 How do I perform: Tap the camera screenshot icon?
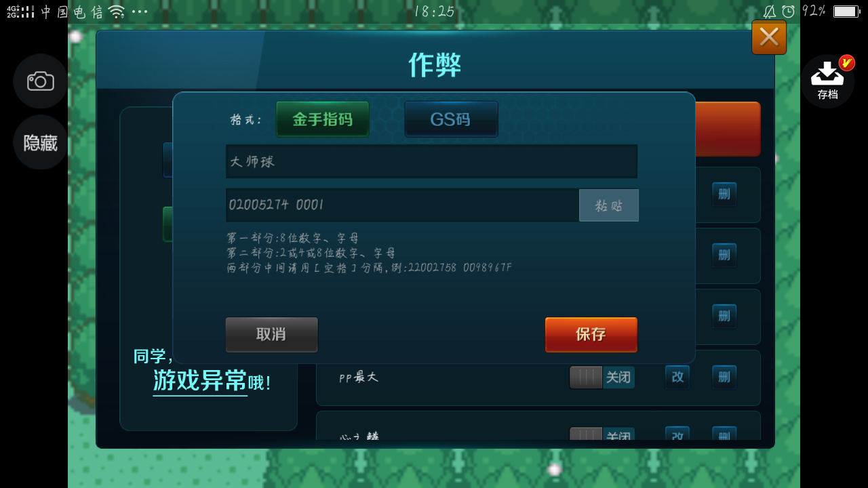(40, 81)
